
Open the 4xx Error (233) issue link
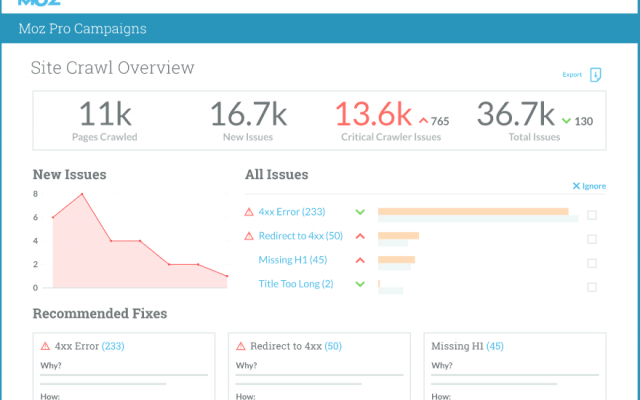(292, 212)
